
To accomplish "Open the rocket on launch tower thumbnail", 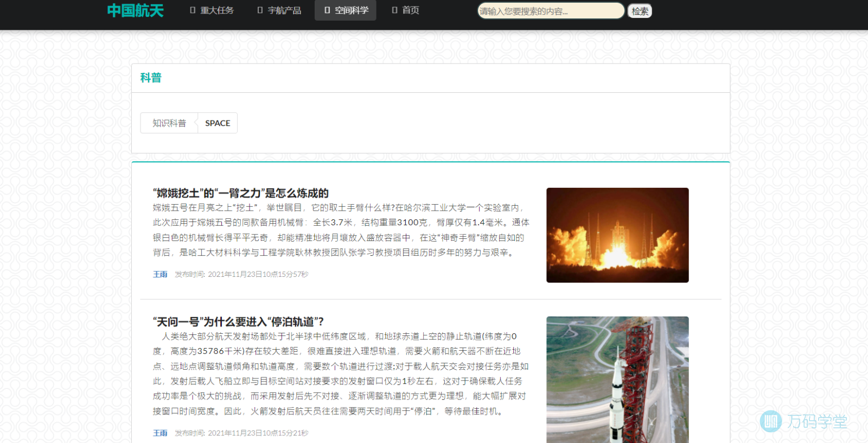I will click(x=617, y=379).
